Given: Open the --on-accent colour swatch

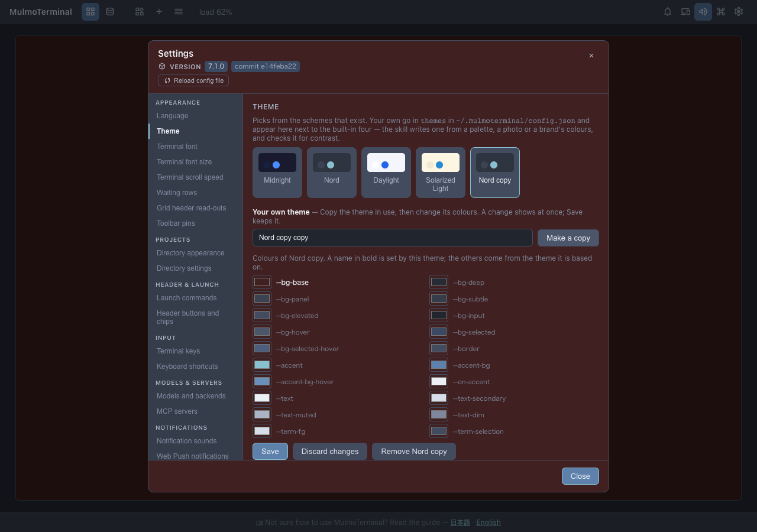Looking at the screenshot, I should 439,382.
